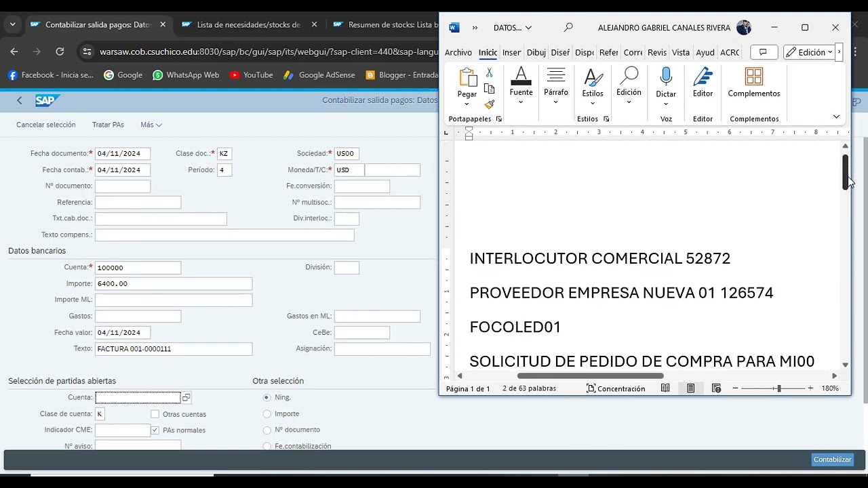
Task: Click the SAP logo in the header
Action: [47, 100]
